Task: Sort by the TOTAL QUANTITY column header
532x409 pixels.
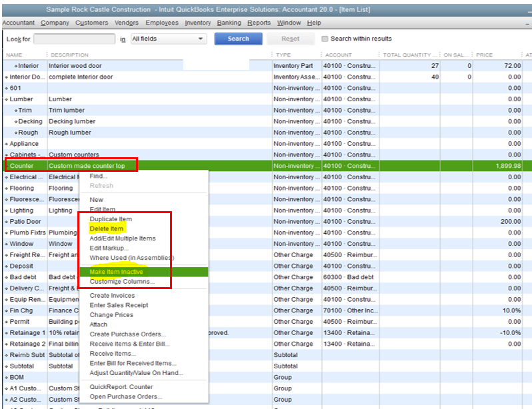Action: tap(409, 55)
